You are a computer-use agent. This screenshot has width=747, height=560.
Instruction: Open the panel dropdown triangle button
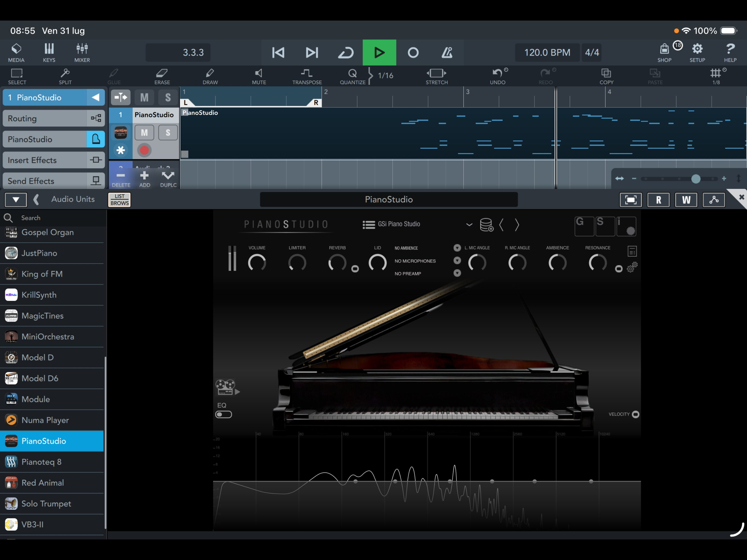pyautogui.click(x=15, y=199)
